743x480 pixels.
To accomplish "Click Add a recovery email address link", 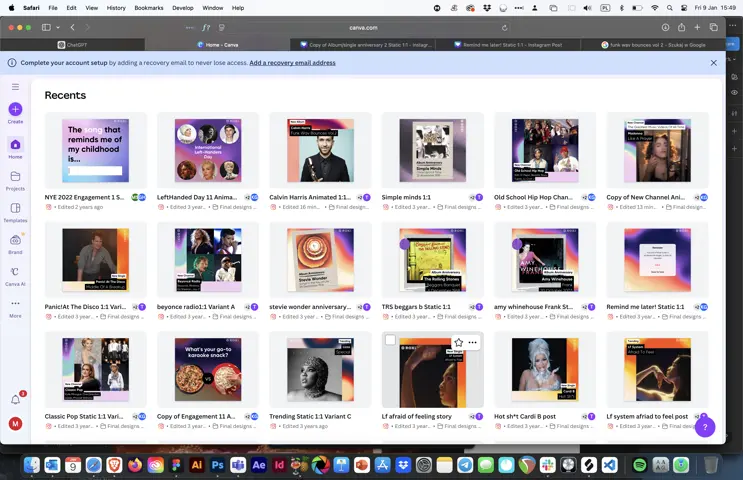I will [292, 63].
